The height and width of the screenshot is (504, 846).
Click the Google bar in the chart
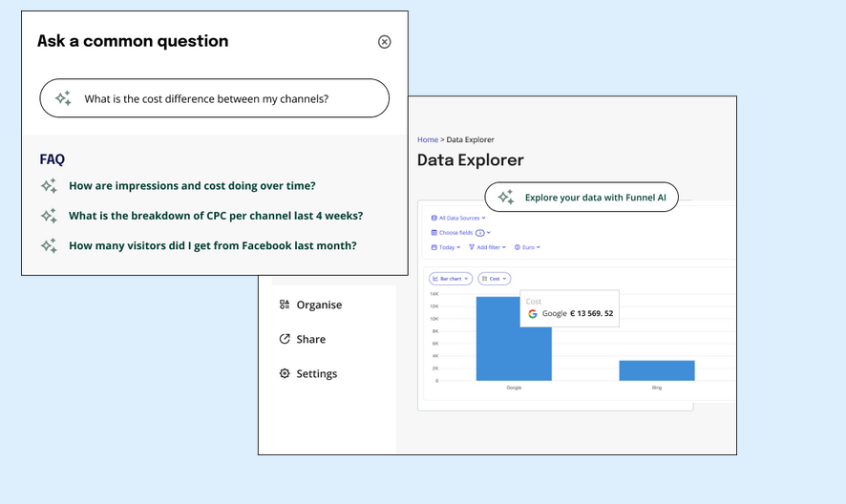514,338
